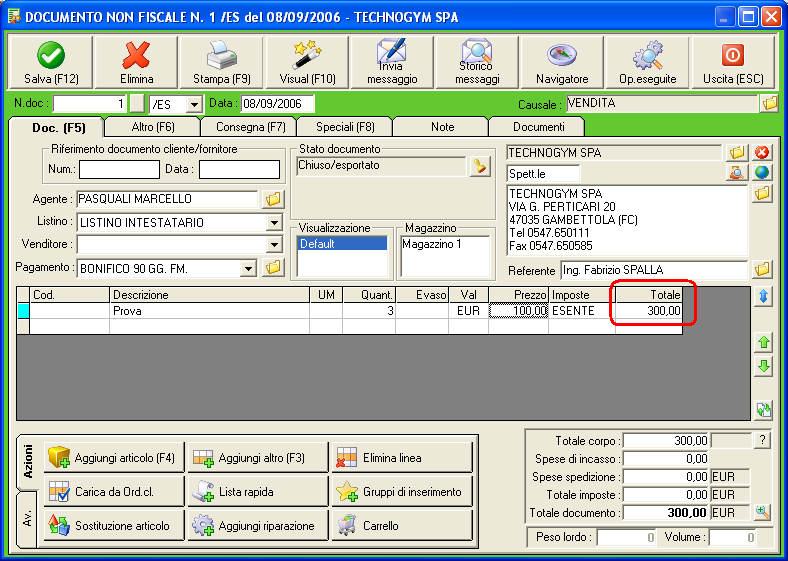Click the Stato documento stamp icon
788x561 pixels.
coord(480,166)
